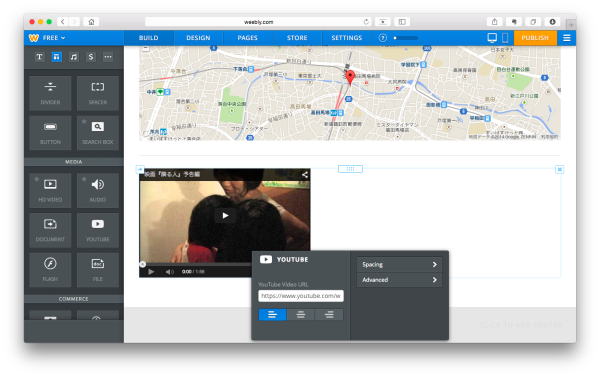Align YouTube video right
The height and width of the screenshot is (377, 600).
point(329,315)
